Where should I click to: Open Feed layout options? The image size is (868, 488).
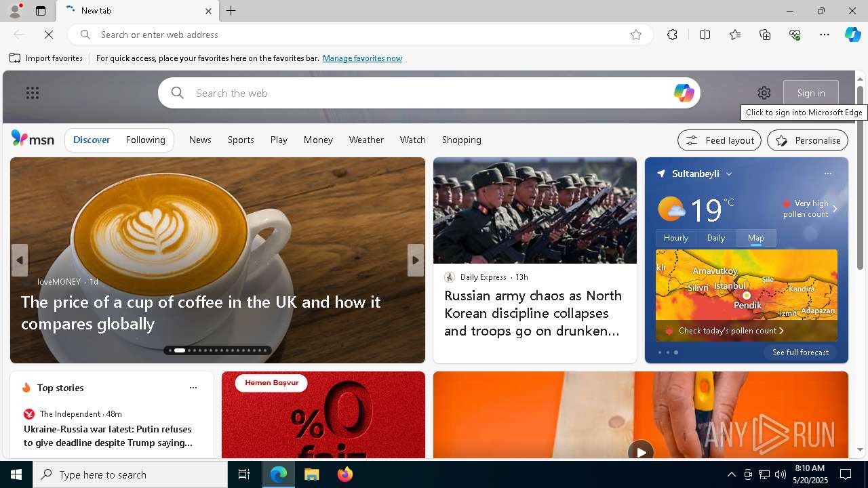click(719, 140)
